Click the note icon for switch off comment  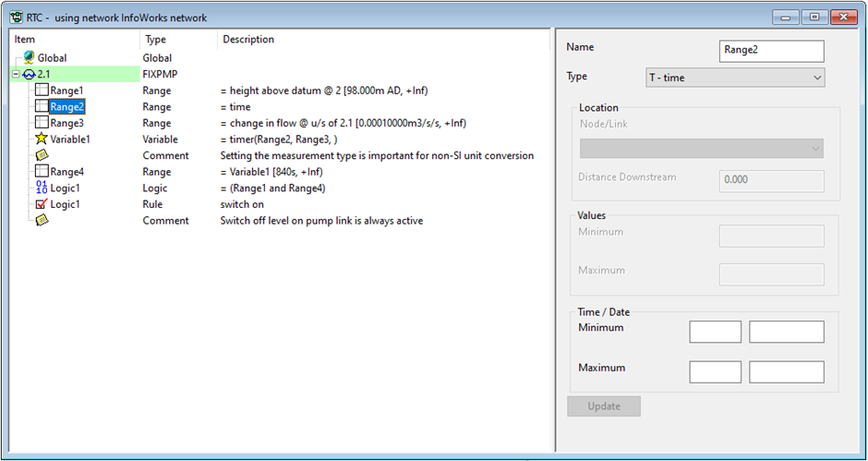(x=42, y=220)
